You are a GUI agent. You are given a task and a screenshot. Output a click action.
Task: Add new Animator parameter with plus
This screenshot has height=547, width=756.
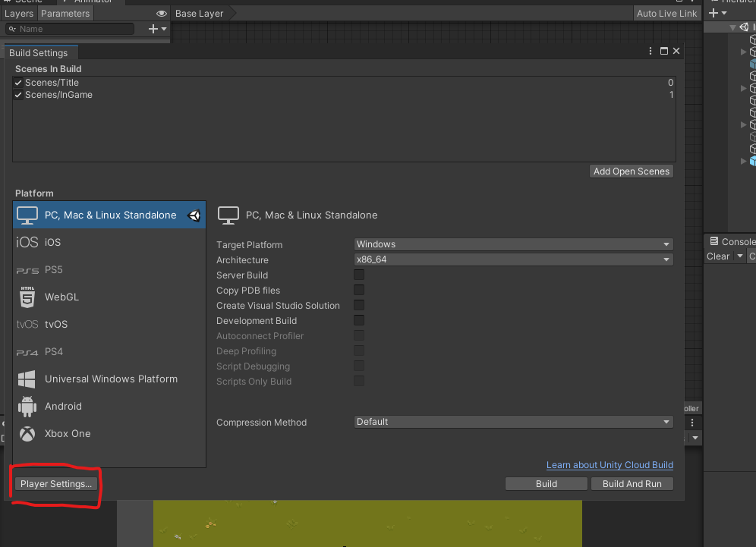tap(157, 29)
